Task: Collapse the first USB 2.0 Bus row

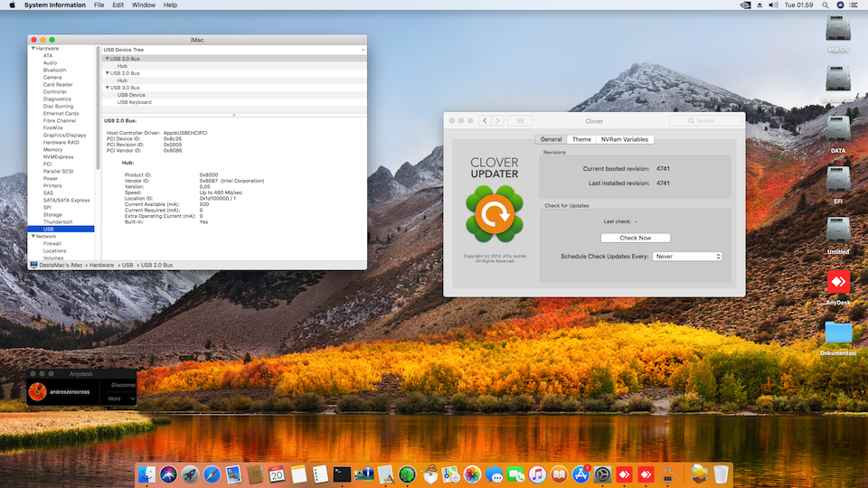Action: click(107, 59)
